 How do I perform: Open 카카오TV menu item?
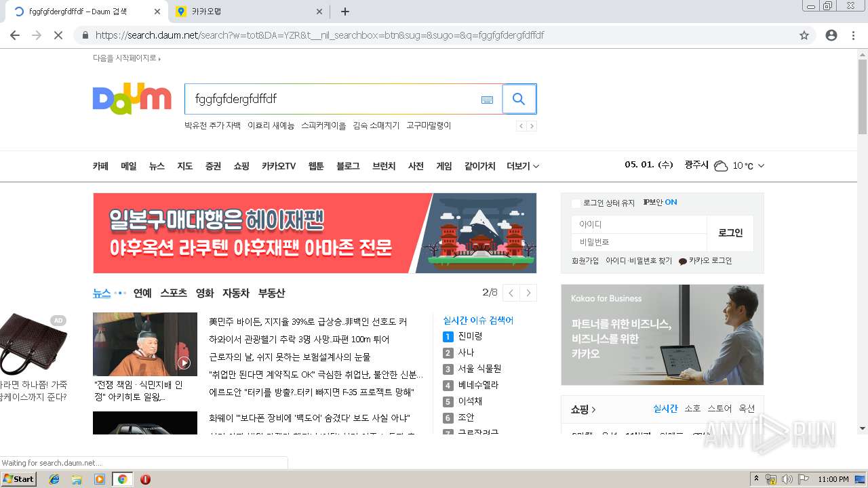tap(279, 166)
